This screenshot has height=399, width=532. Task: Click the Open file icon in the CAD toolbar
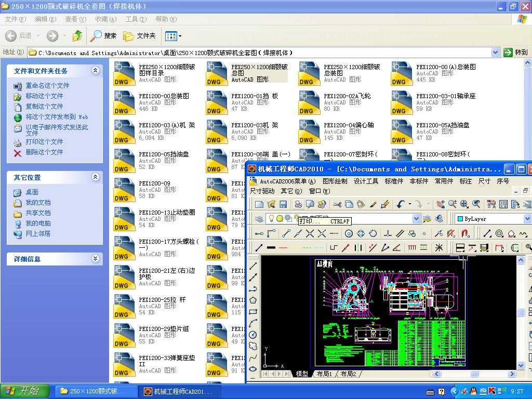(271, 204)
